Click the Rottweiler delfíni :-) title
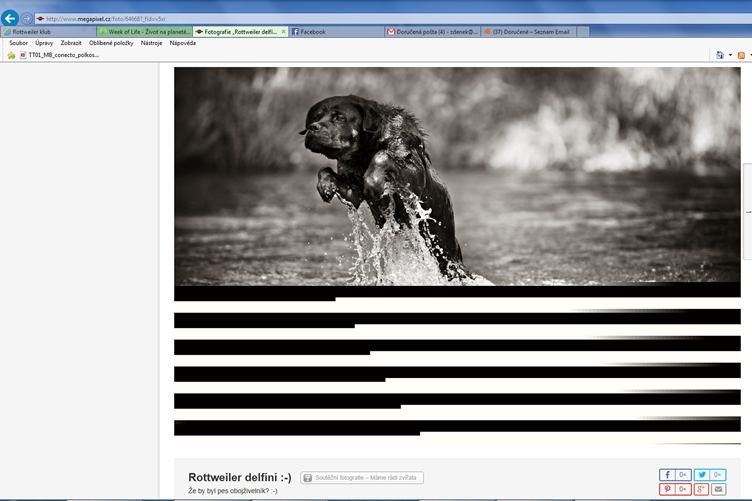The image size is (752, 501). [x=240, y=478]
